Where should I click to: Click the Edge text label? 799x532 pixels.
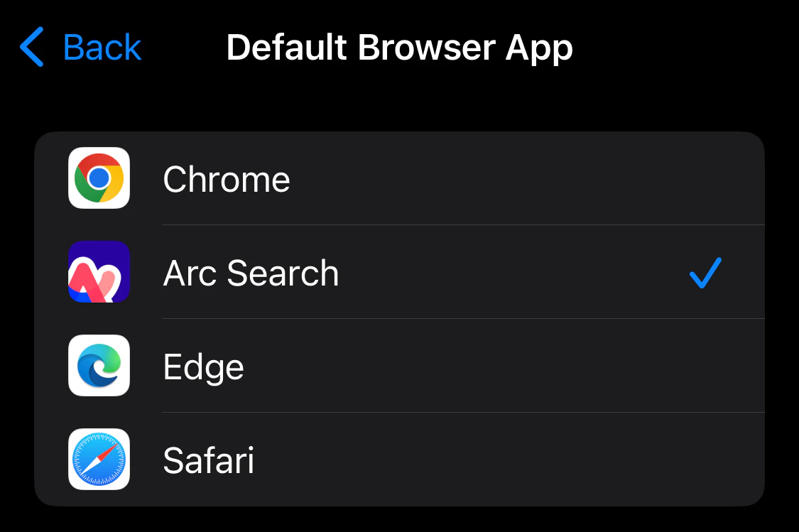coord(203,367)
